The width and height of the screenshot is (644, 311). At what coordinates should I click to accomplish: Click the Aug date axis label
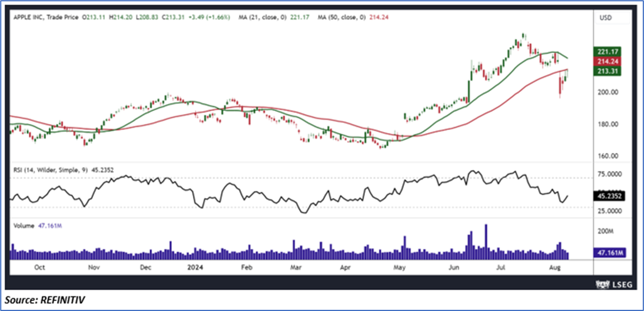555,267
